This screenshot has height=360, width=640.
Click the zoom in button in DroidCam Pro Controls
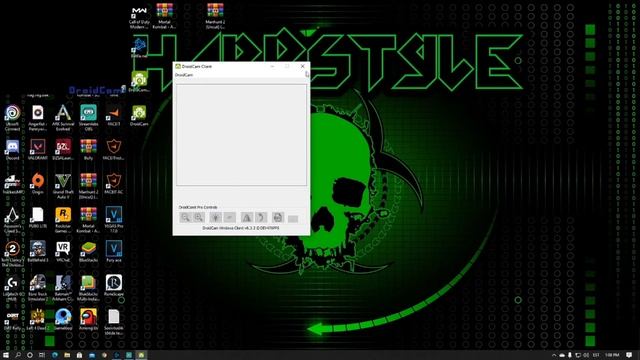point(199,218)
